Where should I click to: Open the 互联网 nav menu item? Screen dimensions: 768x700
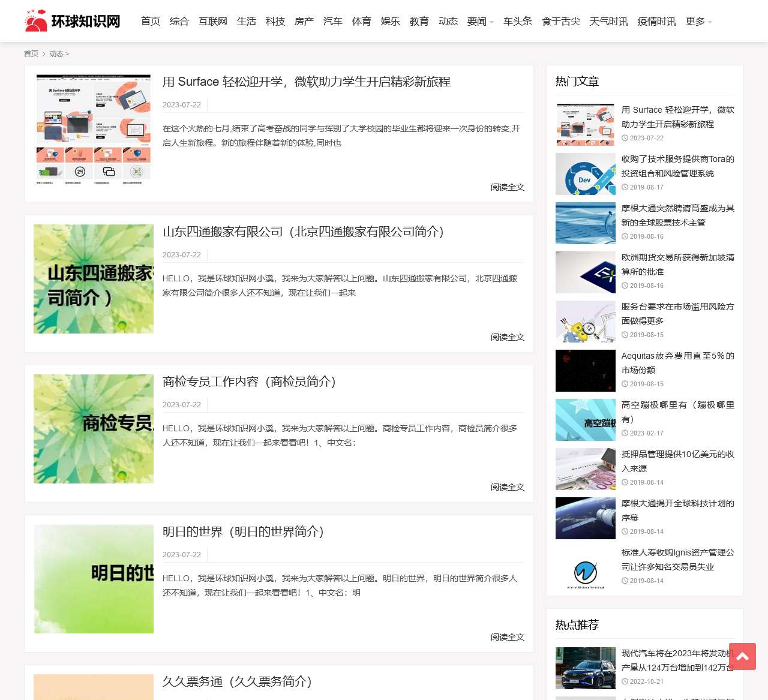pos(213,21)
